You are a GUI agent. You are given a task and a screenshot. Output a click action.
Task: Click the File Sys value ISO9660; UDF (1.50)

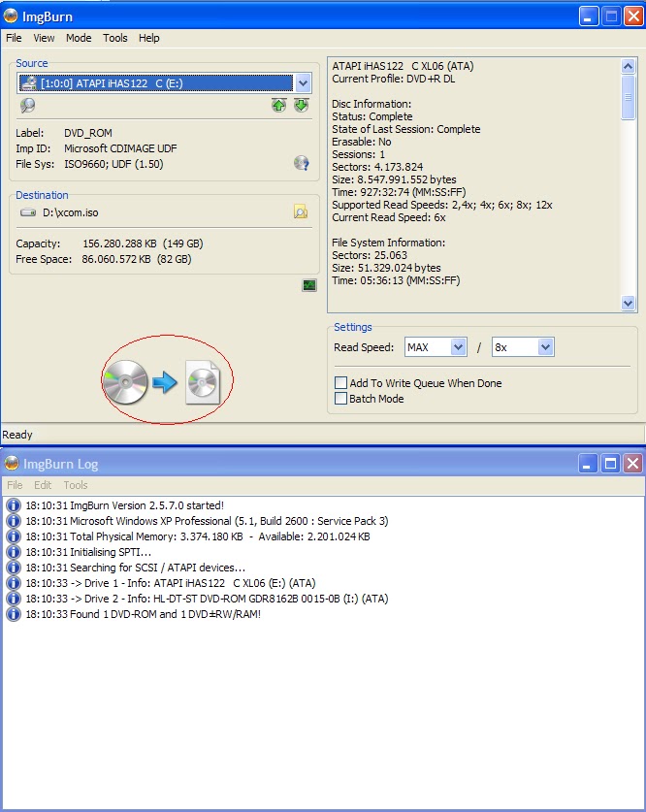tap(113, 164)
